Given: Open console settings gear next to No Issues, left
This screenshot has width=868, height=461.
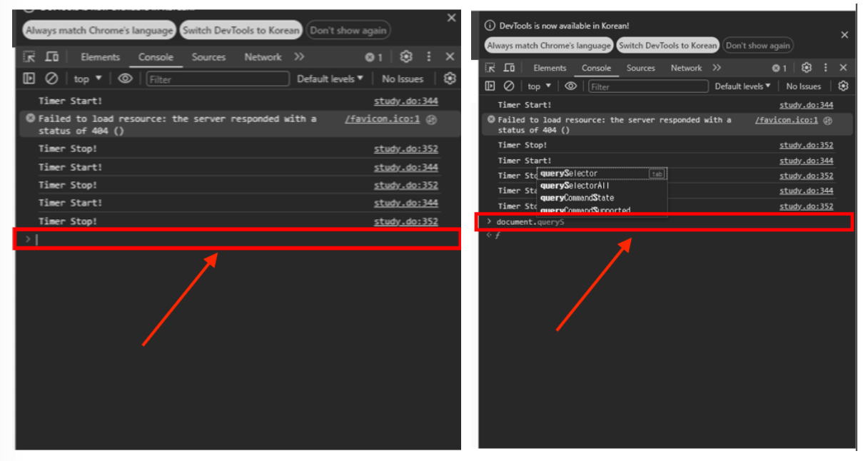Looking at the screenshot, I should click(x=450, y=78).
